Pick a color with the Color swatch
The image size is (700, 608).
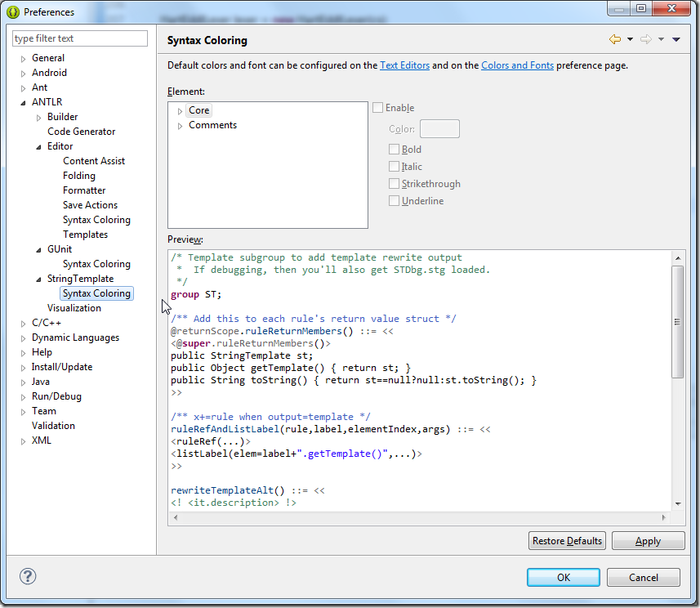pos(439,129)
